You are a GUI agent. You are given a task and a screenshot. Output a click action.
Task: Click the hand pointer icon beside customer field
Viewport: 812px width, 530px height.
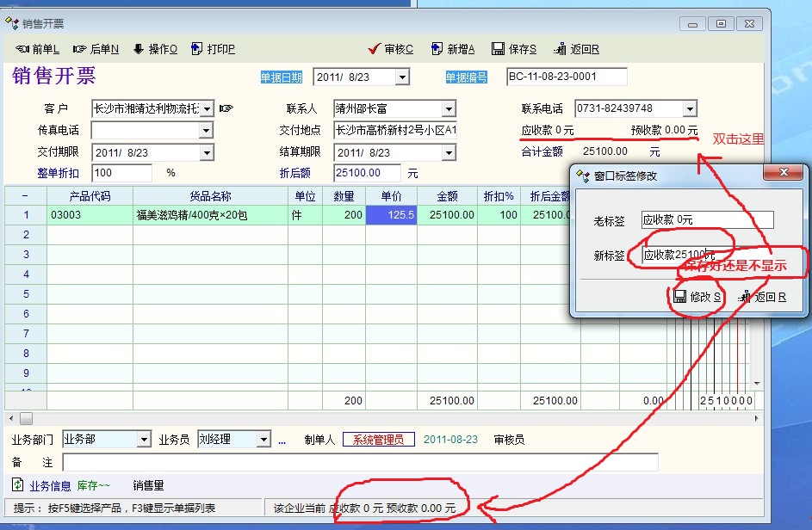226,108
